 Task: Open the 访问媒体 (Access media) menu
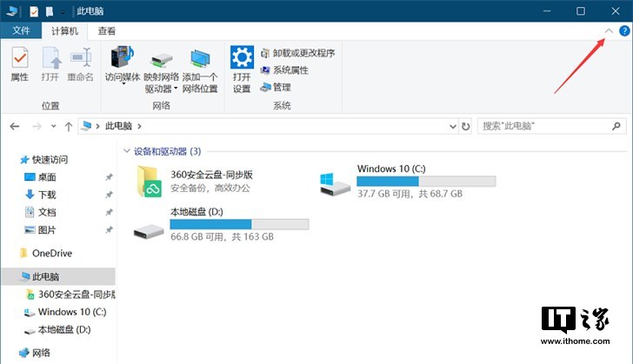pyautogui.click(x=123, y=64)
